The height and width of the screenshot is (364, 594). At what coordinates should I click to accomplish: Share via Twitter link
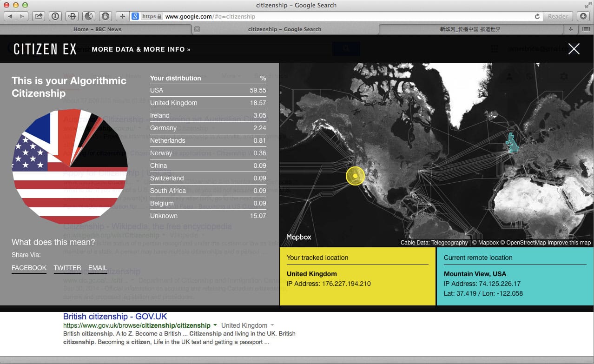(x=67, y=268)
